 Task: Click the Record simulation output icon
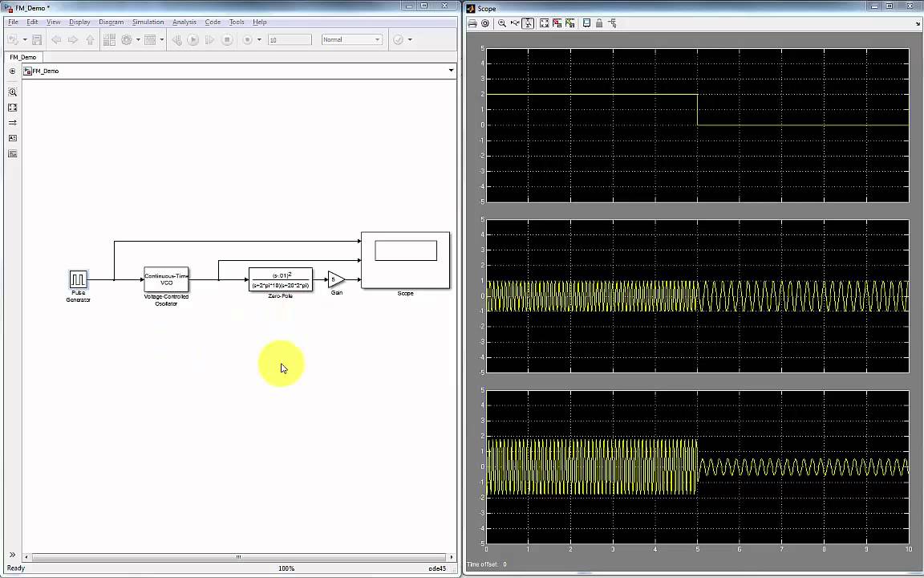248,39
